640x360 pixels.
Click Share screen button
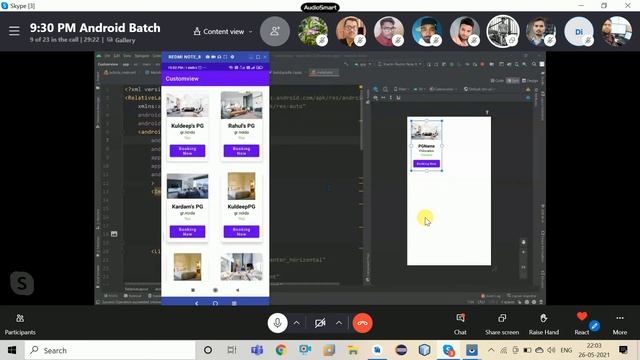pos(502,324)
